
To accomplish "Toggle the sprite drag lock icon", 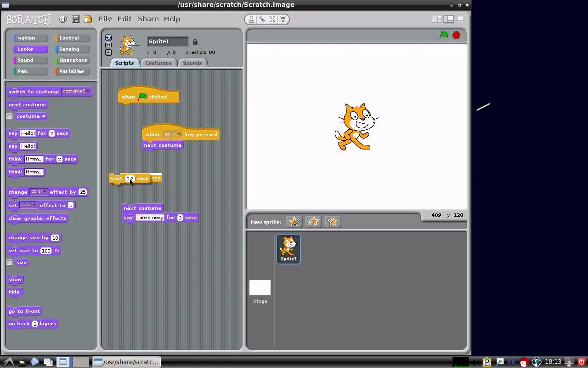I will click(195, 42).
